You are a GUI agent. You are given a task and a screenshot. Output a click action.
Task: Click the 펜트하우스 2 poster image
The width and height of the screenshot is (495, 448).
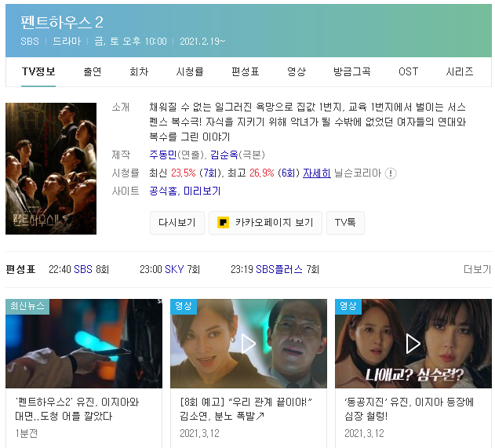coord(51,169)
